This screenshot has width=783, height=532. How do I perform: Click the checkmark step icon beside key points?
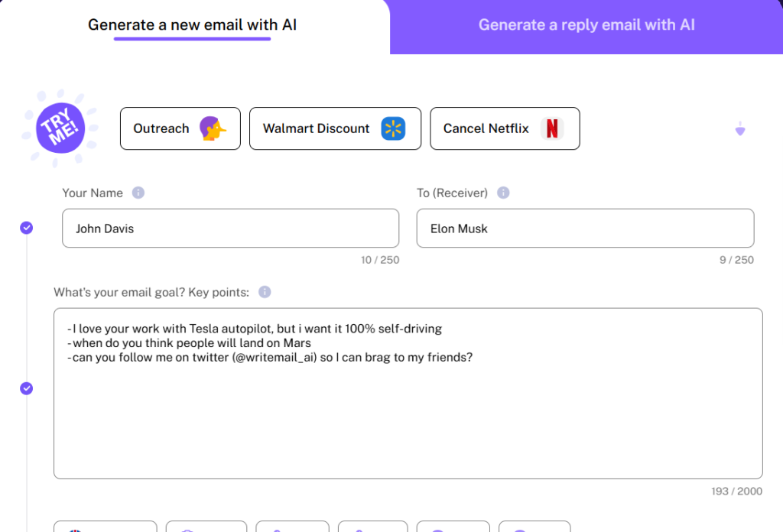(27, 388)
